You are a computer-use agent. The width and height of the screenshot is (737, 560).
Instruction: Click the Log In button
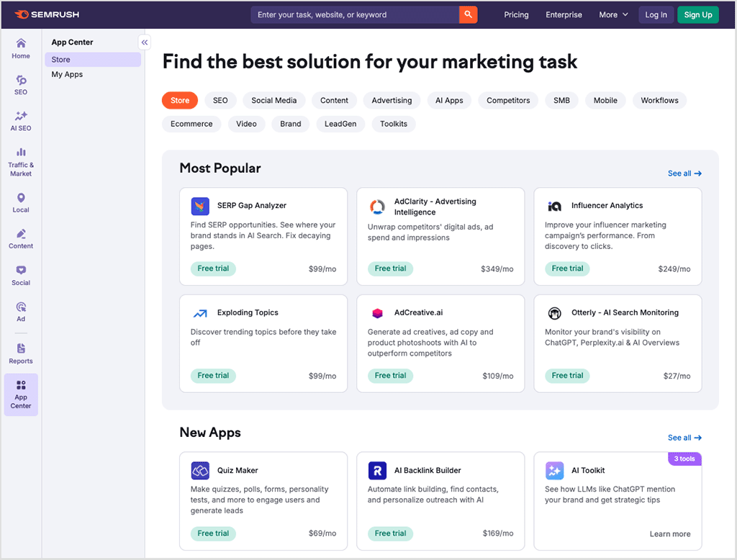(x=656, y=14)
